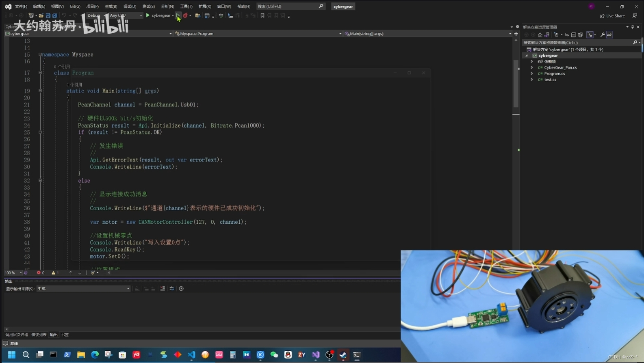The image size is (644, 363).
Task: Toggle Preview Selected Items in Solution Explorer
Action: (x=609, y=35)
